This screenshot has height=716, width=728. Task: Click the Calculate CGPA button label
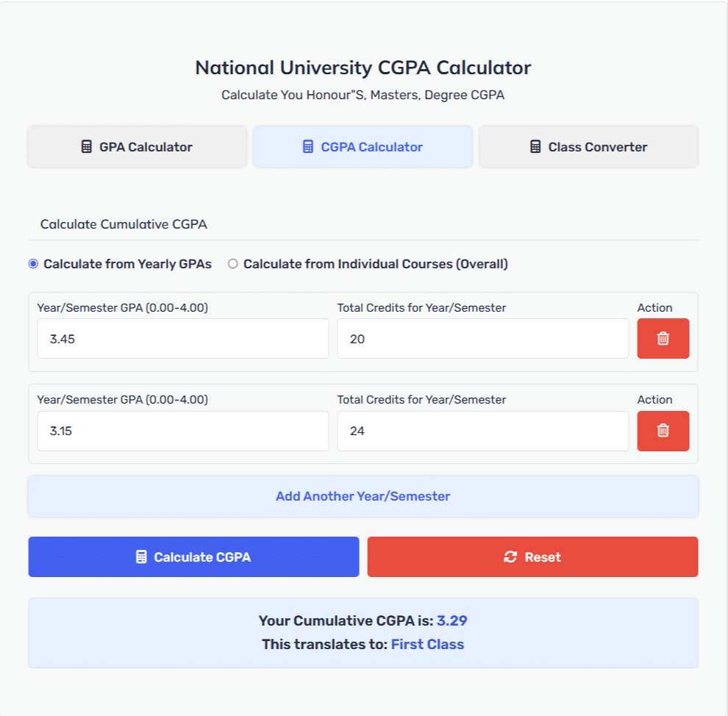tap(202, 557)
